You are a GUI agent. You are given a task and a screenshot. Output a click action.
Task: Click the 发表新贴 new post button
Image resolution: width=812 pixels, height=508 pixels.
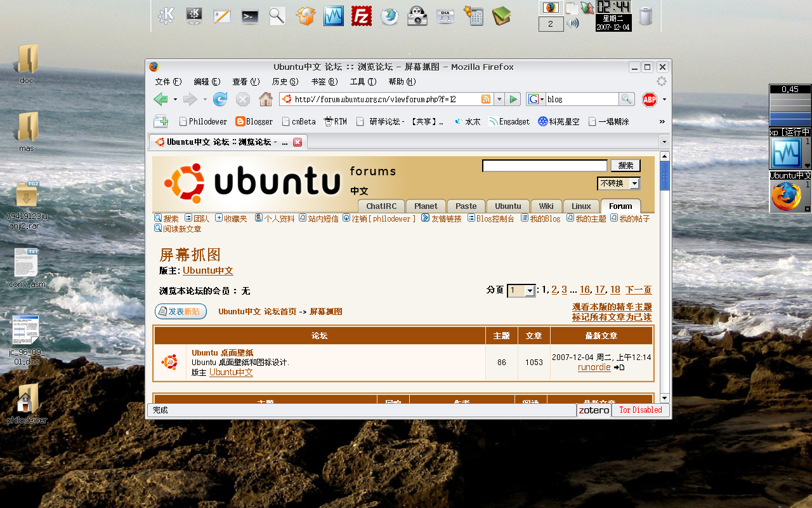click(x=181, y=311)
